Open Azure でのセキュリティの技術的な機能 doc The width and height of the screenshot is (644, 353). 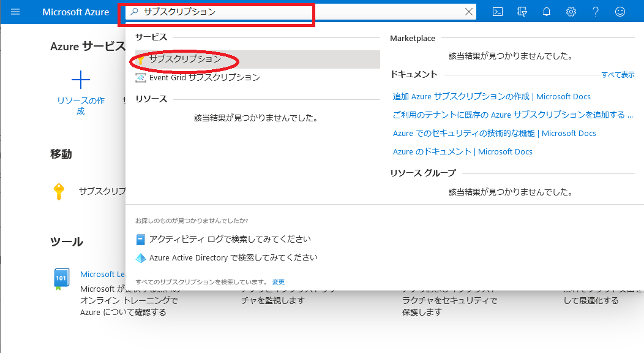pos(494,134)
